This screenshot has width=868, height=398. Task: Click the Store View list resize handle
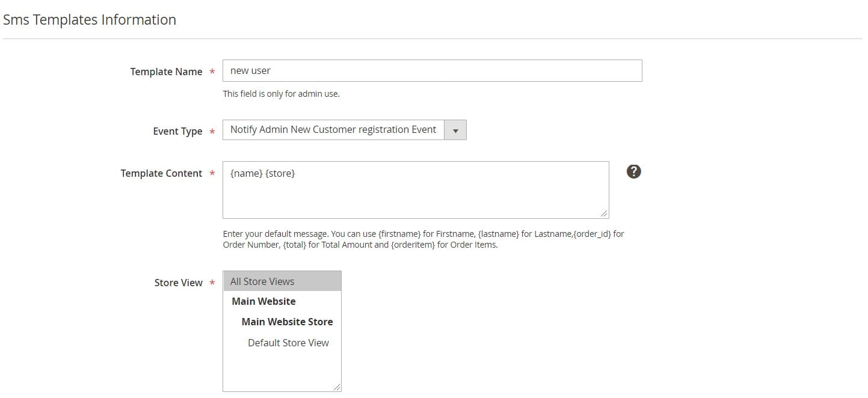click(x=336, y=387)
